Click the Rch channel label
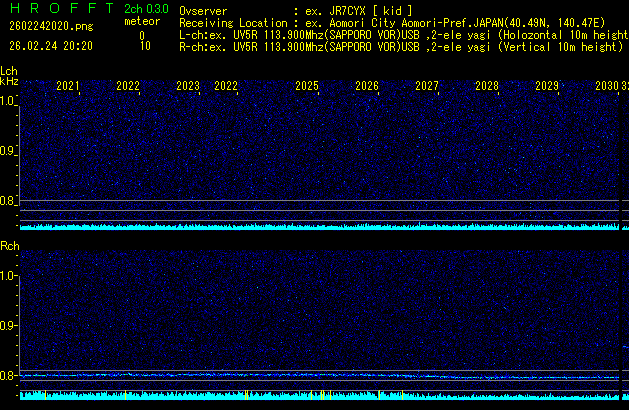Screen dimensions: 629x410 [9, 246]
